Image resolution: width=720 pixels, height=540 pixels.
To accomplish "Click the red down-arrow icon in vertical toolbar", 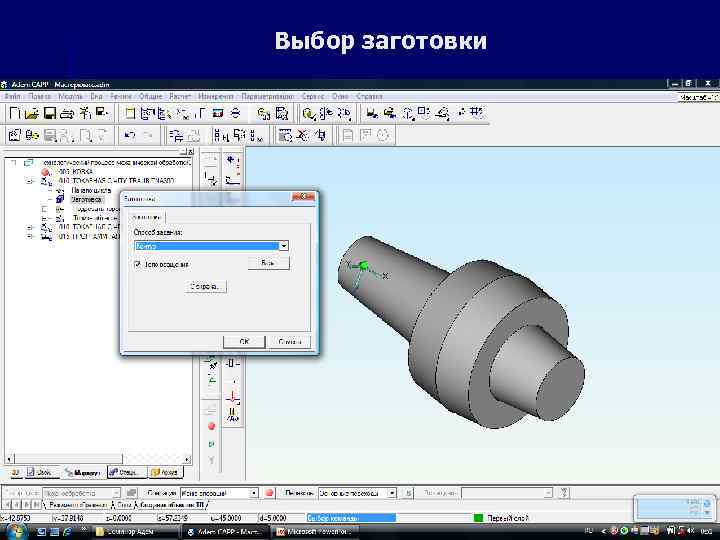I will point(232,396).
